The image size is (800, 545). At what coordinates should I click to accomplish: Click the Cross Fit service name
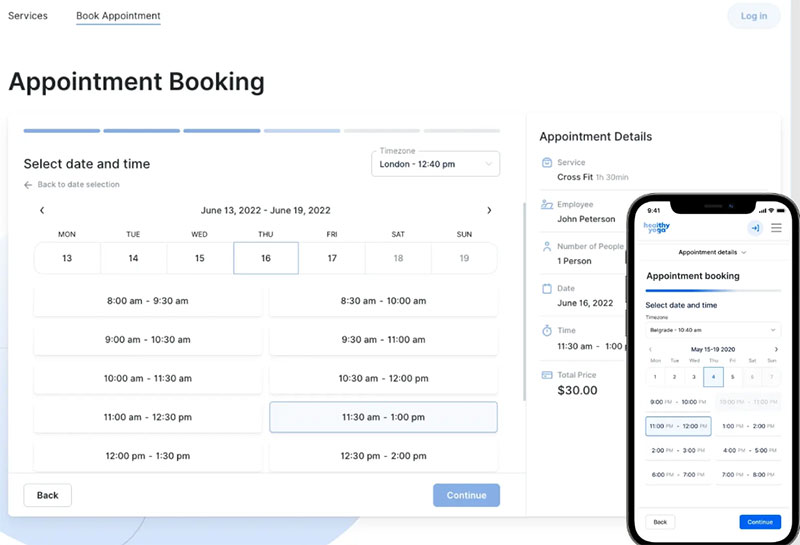point(575,177)
